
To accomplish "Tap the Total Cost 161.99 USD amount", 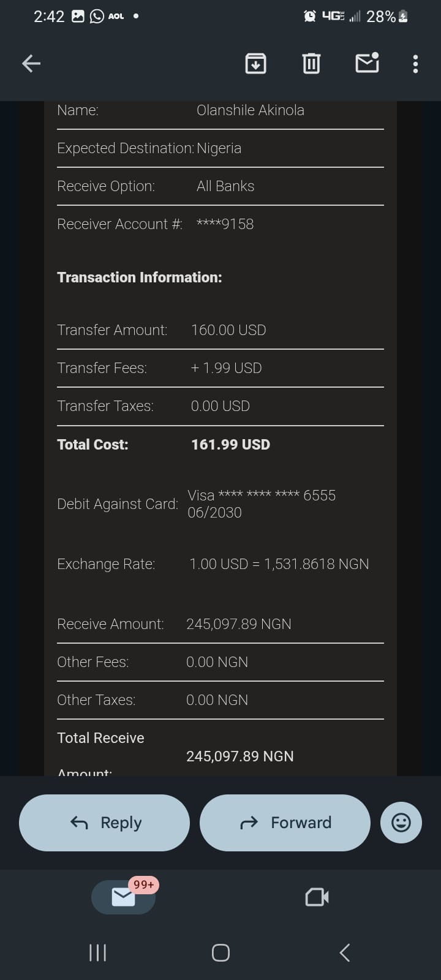I will click(x=230, y=445).
